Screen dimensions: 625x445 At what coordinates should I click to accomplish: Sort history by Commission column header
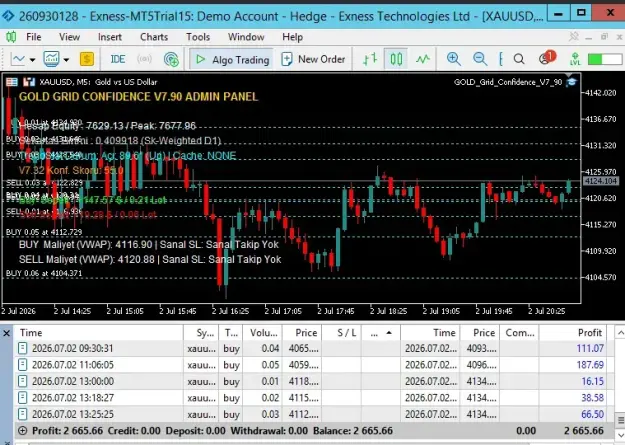coord(520,333)
